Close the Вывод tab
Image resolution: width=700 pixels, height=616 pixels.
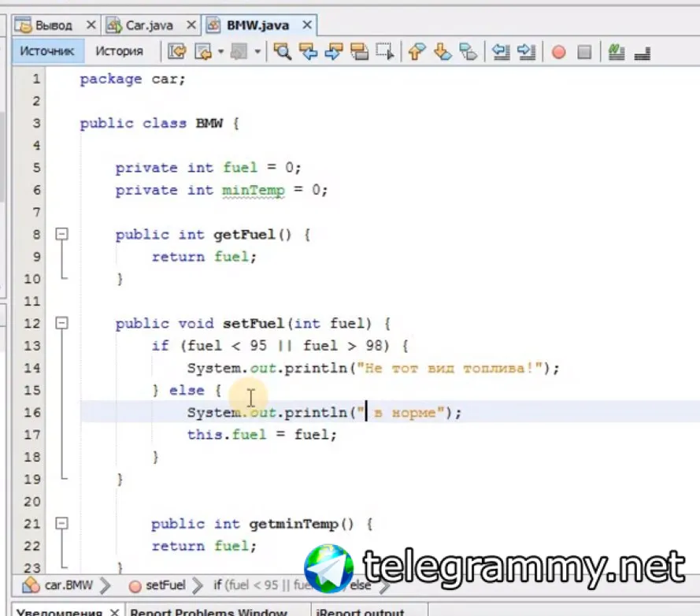[91, 25]
